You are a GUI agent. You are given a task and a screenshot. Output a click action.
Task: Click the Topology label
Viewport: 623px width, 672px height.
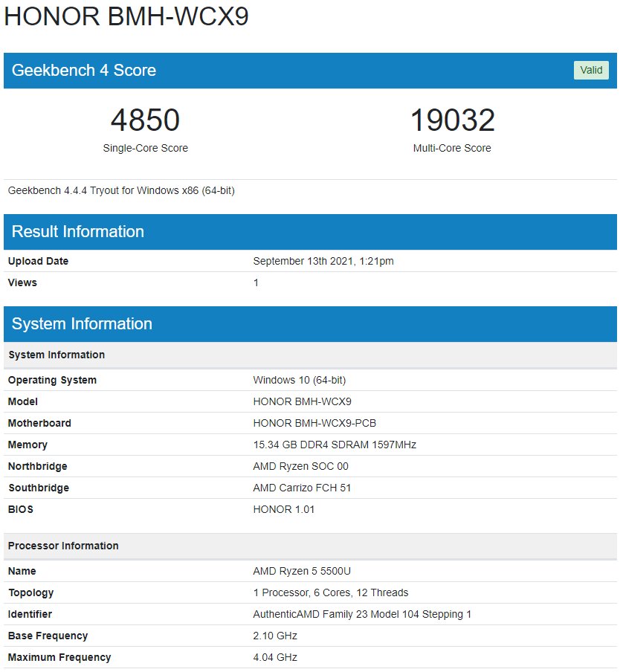[30, 592]
